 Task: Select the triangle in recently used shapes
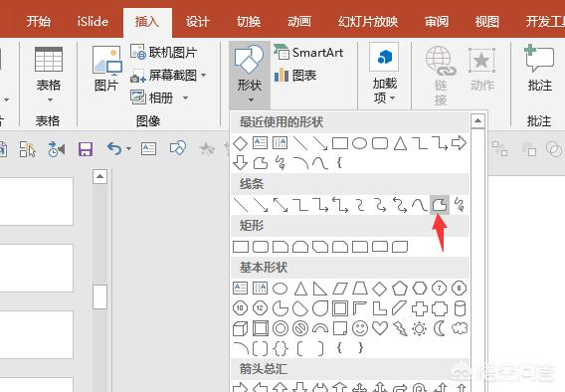pos(400,143)
